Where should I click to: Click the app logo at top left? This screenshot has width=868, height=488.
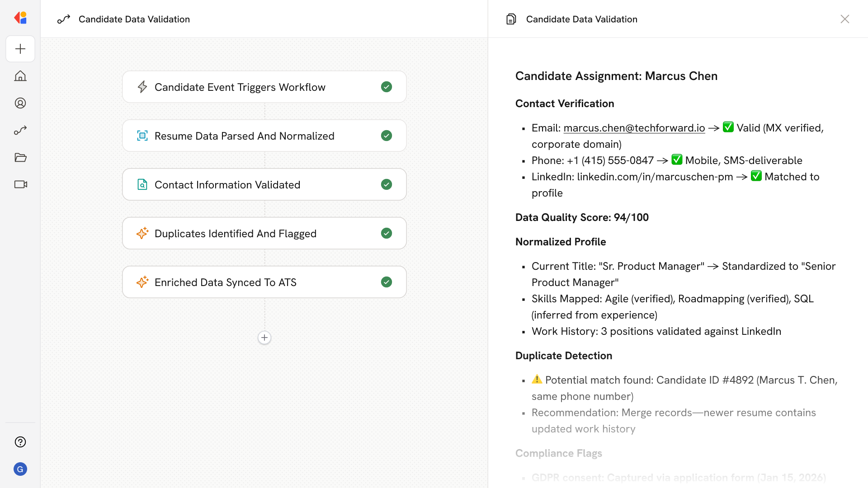[20, 18]
